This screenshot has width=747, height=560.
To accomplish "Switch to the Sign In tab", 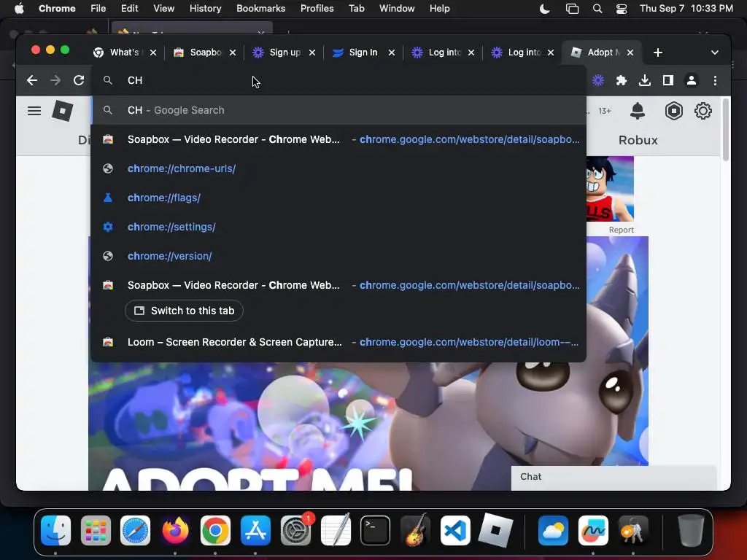I will [x=363, y=52].
